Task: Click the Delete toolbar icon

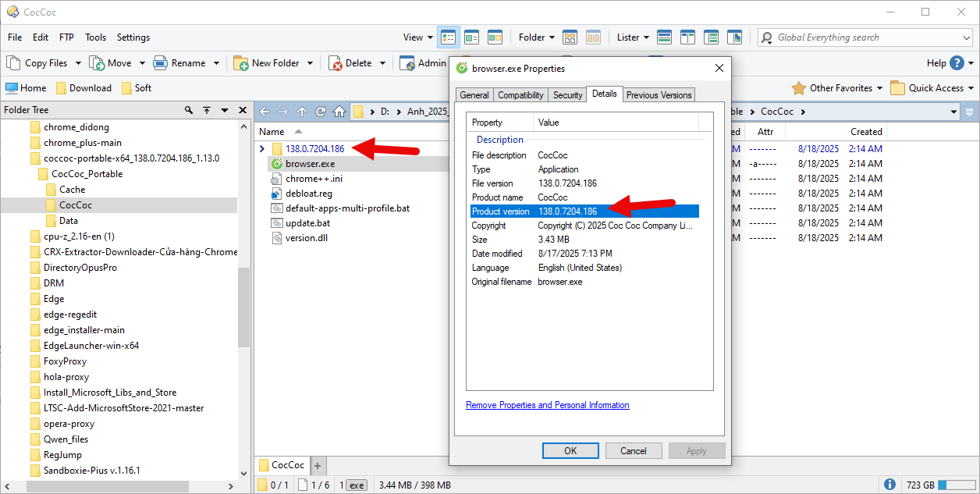Action: pos(336,62)
